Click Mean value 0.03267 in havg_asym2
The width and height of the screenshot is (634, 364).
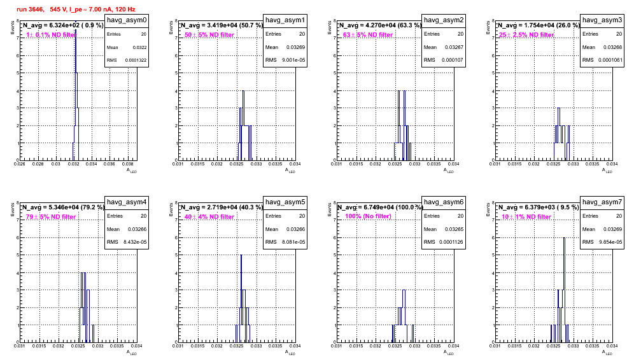[x=454, y=47]
